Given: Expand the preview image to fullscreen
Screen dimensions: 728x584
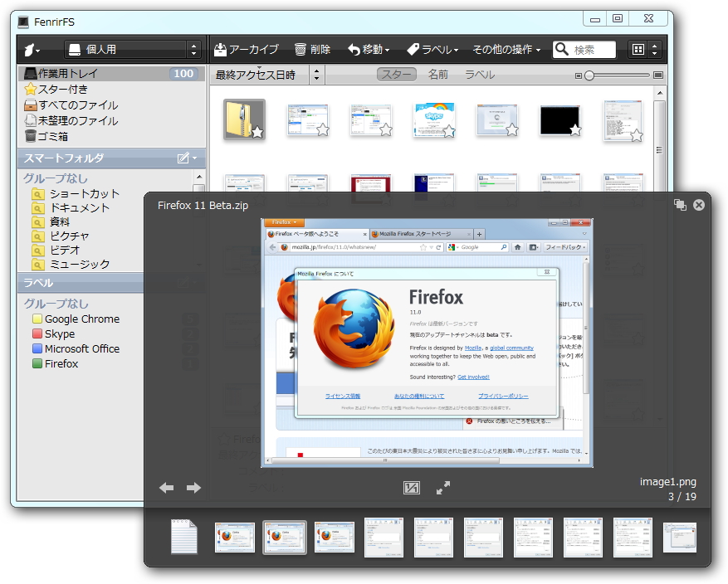Looking at the screenshot, I should pos(443,489).
